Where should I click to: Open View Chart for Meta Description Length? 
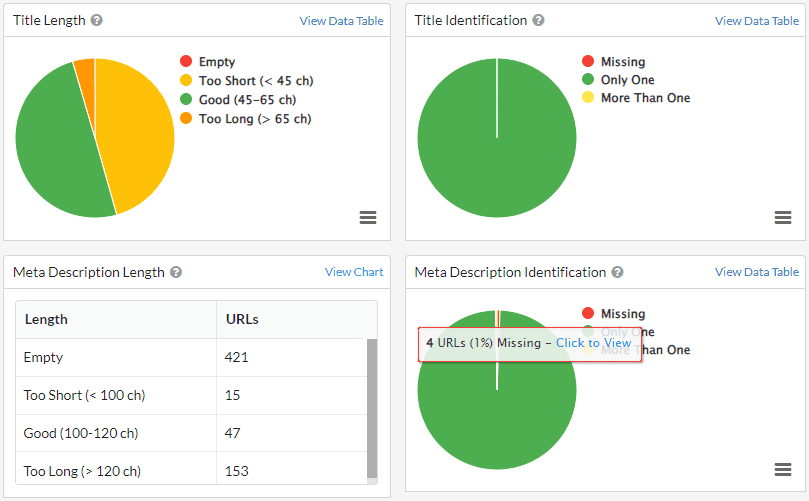(354, 272)
